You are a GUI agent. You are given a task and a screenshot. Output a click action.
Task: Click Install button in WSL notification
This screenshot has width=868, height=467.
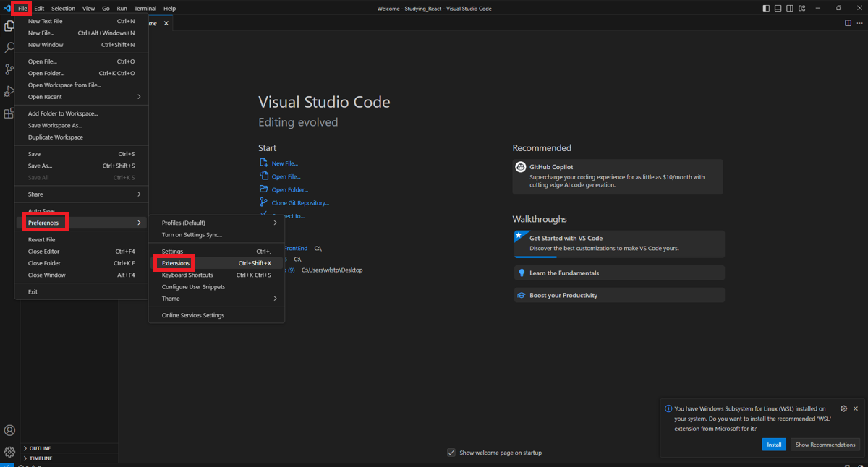(x=774, y=445)
